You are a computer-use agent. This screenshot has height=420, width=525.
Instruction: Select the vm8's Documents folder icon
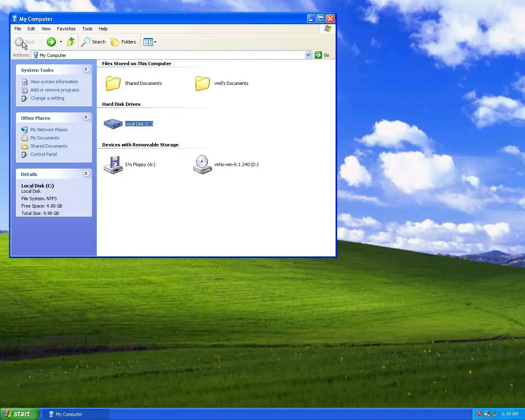tap(202, 83)
